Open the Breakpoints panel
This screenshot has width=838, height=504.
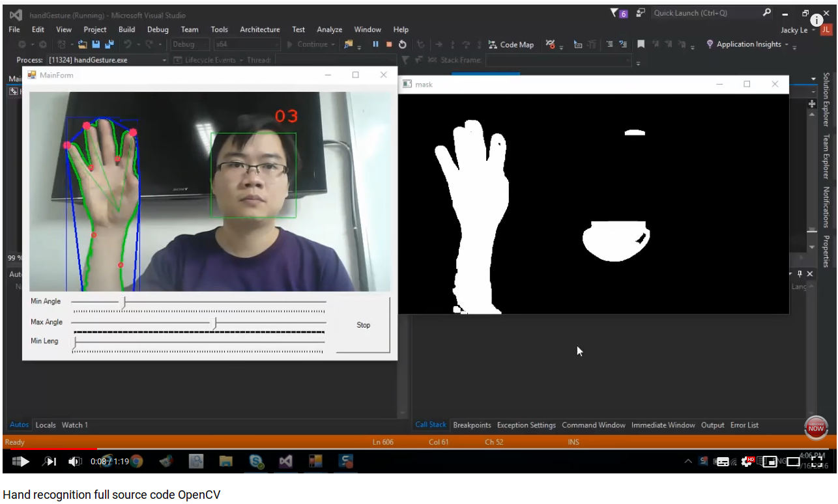coord(472,425)
